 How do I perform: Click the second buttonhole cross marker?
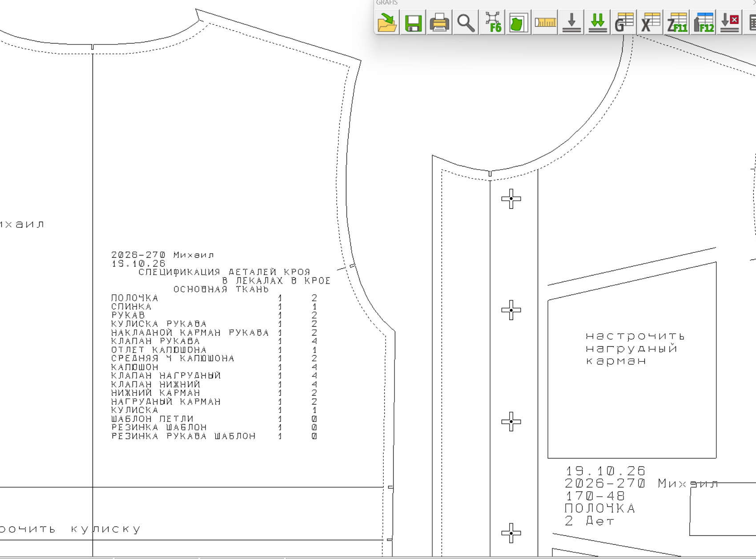(x=511, y=310)
